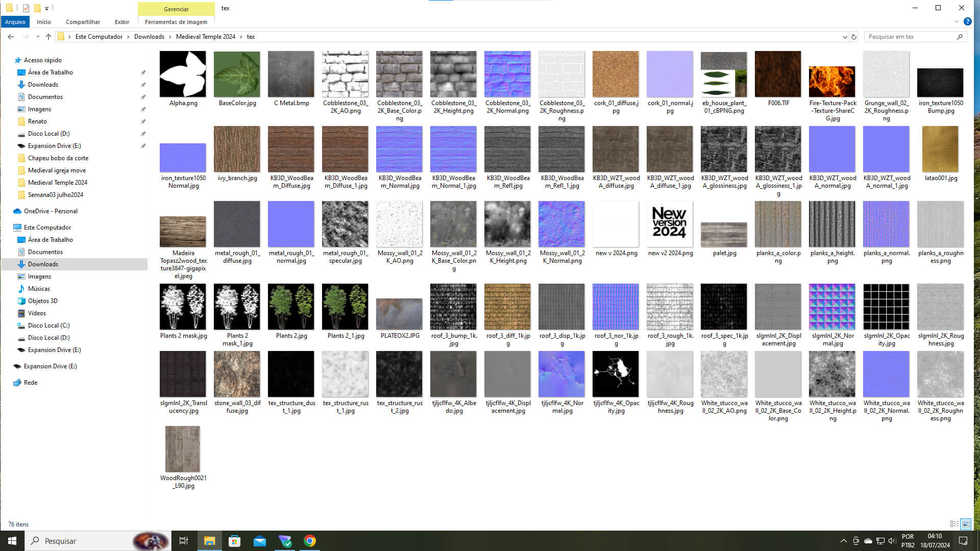
Task: Switch to large thumbnails view icon
Action: click(966, 524)
